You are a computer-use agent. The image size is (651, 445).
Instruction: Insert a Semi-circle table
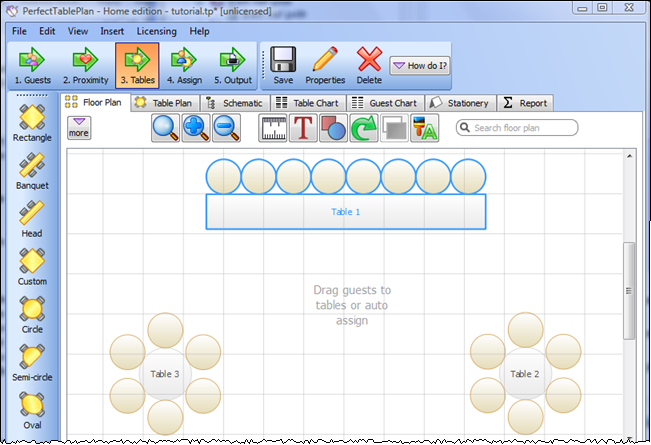(32, 363)
